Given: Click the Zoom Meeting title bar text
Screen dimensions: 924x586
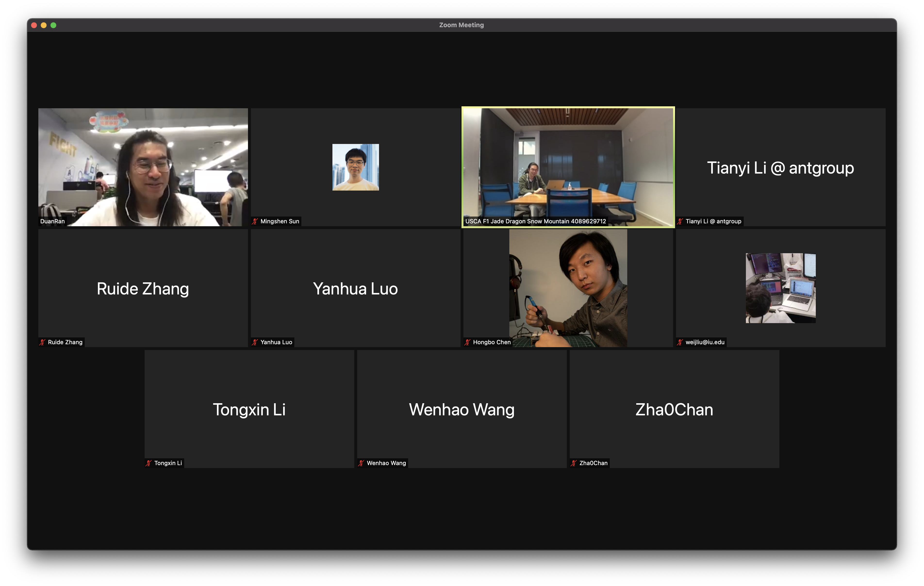Looking at the screenshot, I should (461, 25).
